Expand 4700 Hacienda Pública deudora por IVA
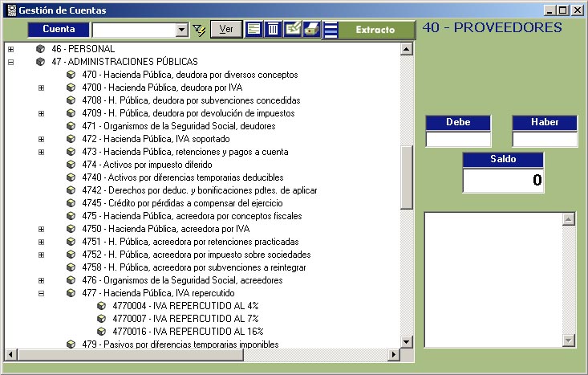Screen dimensions: 588x375 point(41,88)
